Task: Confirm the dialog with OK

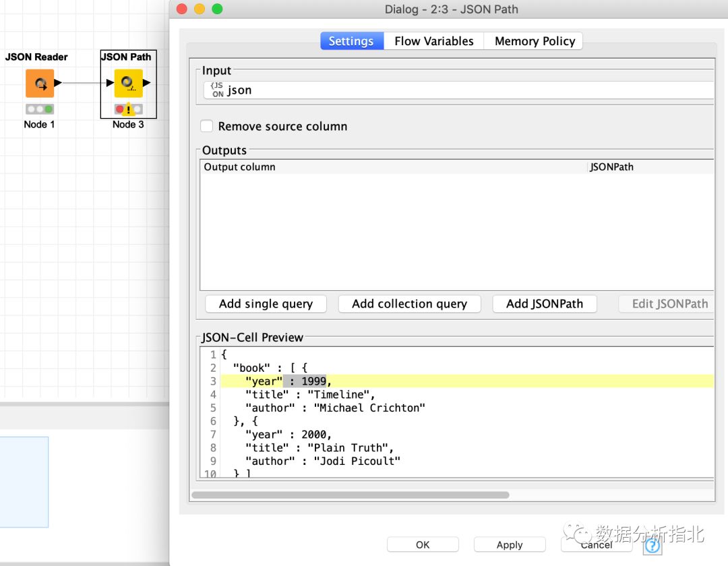Action: tap(423, 544)
